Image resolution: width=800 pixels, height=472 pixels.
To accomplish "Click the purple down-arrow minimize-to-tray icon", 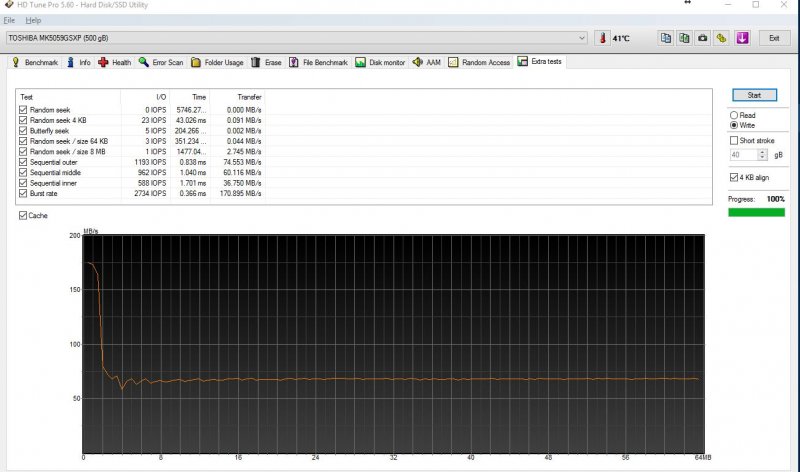I will tap(742, 38).
